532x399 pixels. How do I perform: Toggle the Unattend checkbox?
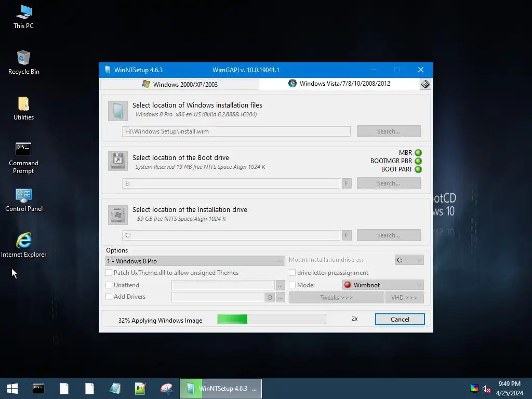coord(109,285)
